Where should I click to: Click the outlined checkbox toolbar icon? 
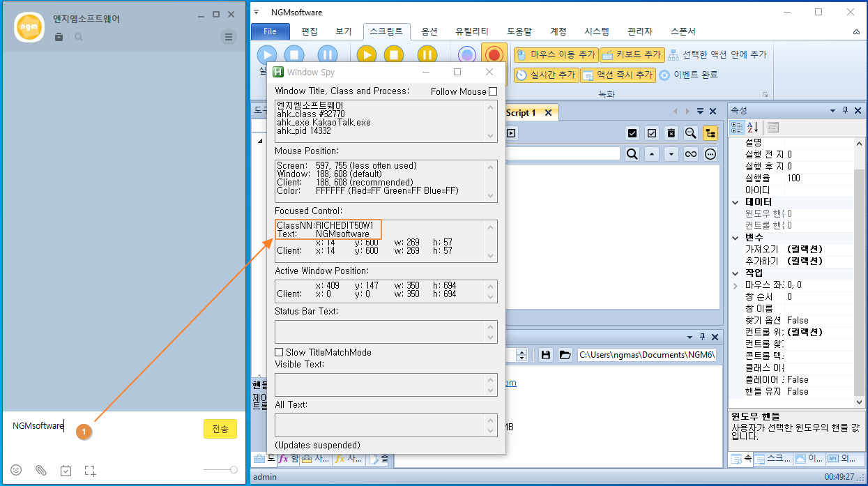pos(652,133)
